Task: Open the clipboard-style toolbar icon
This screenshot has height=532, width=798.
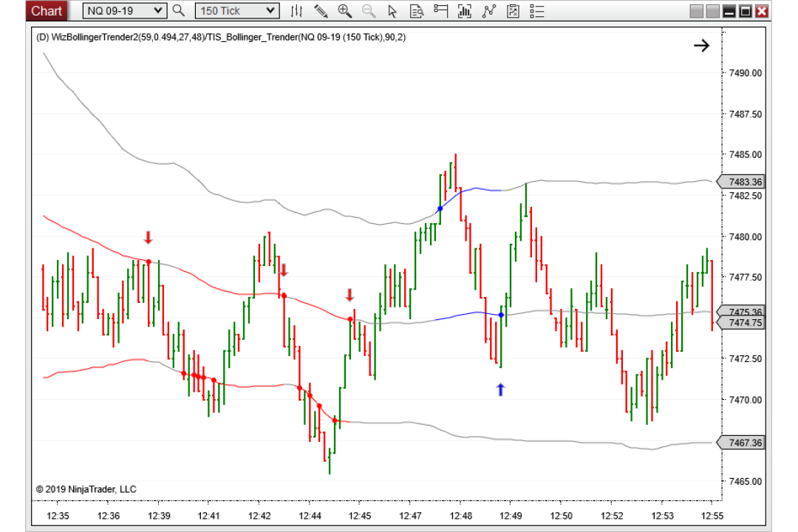Action: 513,10
